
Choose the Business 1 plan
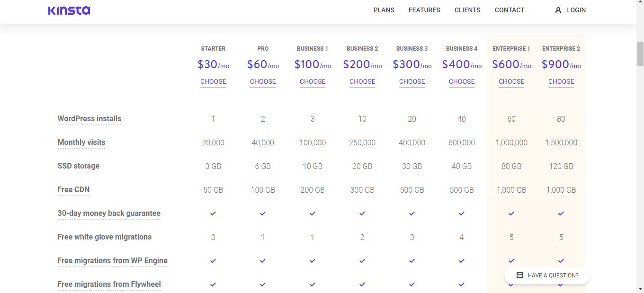313,82
